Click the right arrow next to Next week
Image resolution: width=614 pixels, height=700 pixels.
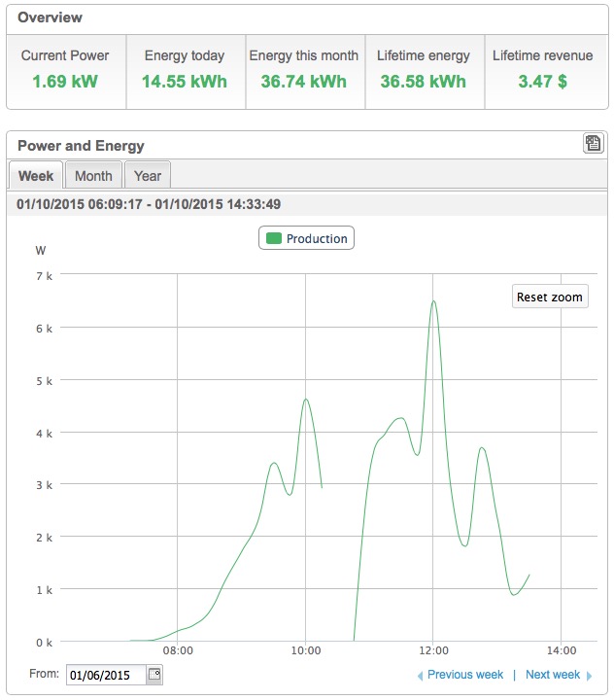pyautogui.click(x=589, y=675)
